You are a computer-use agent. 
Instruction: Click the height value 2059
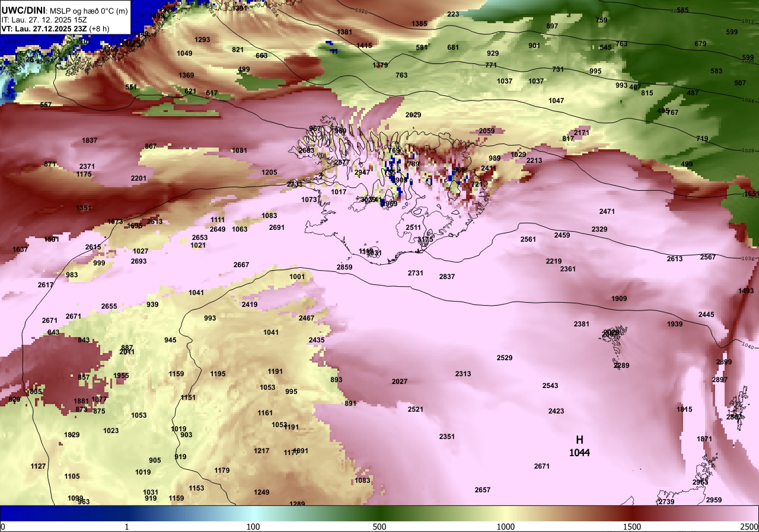click(x=487, y=131)
